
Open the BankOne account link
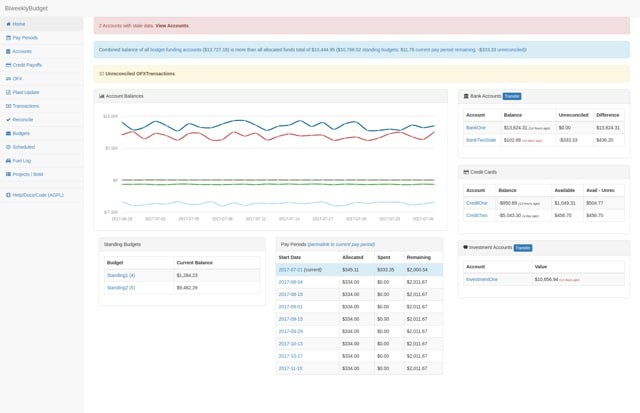(476, 128)
